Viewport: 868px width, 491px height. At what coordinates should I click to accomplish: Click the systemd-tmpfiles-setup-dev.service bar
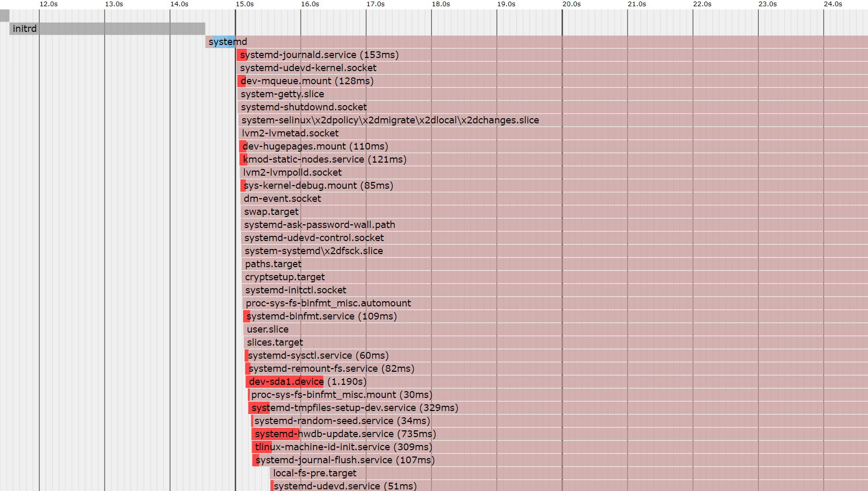pos(258,408)
